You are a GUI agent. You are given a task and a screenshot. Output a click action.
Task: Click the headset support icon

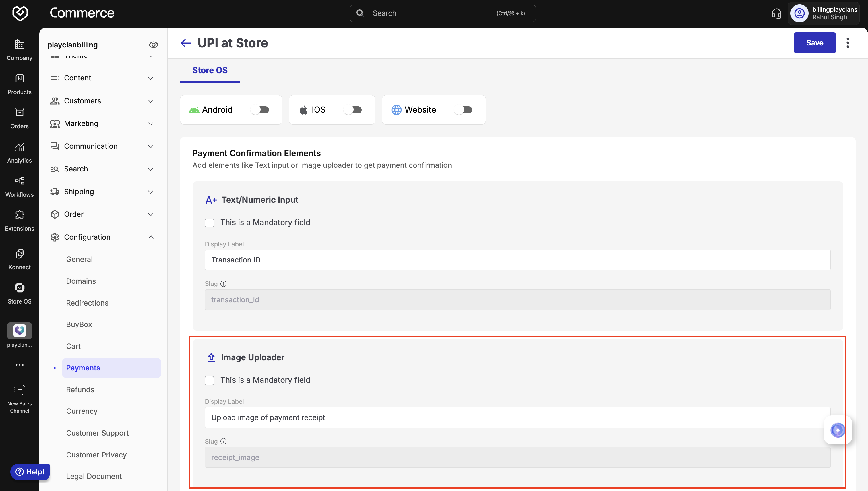click(x=776, y=13)
